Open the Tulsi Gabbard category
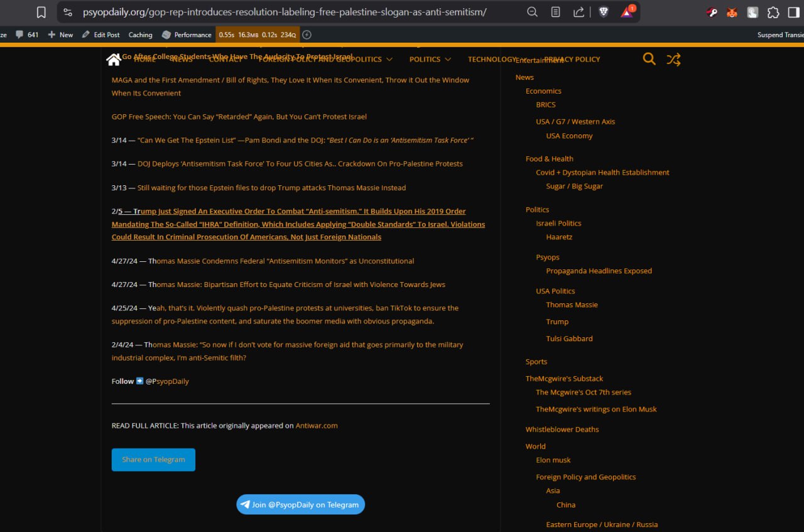Image resolution: width=804 pixels, height=532 pixels. click(569, 339)
